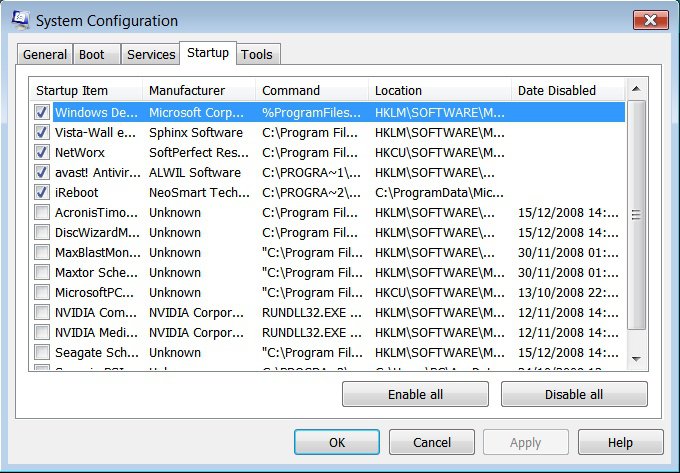Click the location cell in DiscWizardM... row
The height and width of the screenshot is (473, 680).
(x=435, y=232)
